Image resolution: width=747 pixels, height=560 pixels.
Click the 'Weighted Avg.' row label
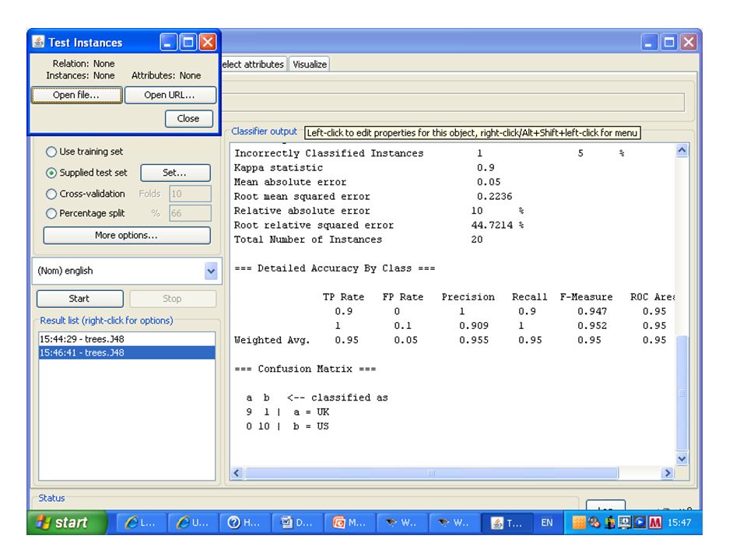(x=272, y=341)
